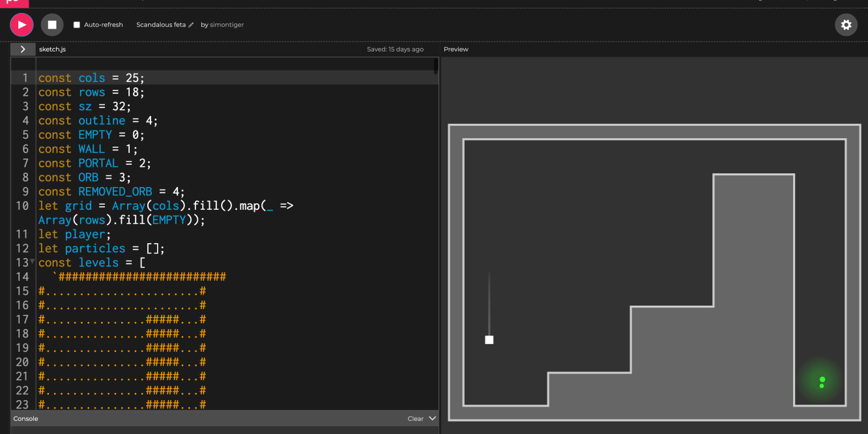Click the white player square in preview
This screenshot has width=868, height=434.
coord(489,340)
